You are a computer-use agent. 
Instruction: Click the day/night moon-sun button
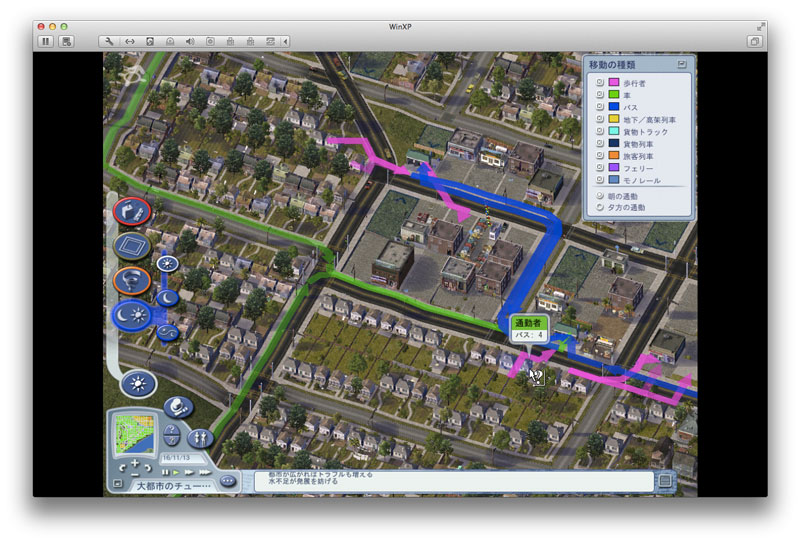(131, 315)
